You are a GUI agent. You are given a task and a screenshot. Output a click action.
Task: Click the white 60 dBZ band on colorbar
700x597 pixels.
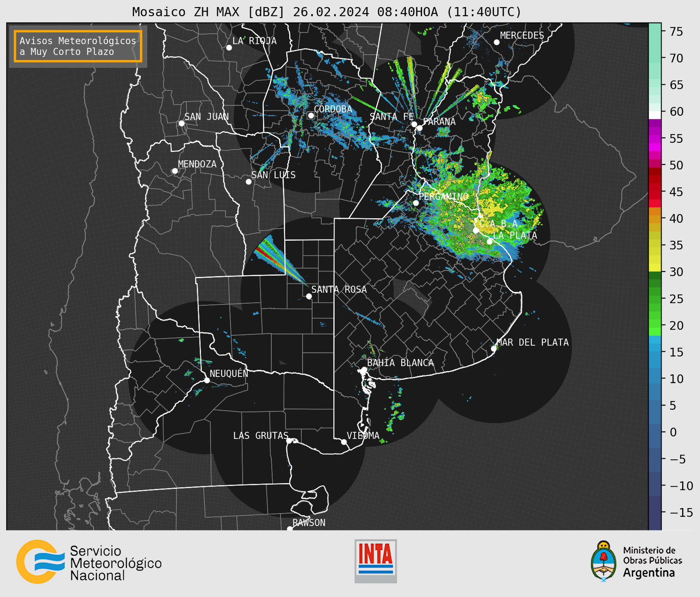tap(655, 115)
